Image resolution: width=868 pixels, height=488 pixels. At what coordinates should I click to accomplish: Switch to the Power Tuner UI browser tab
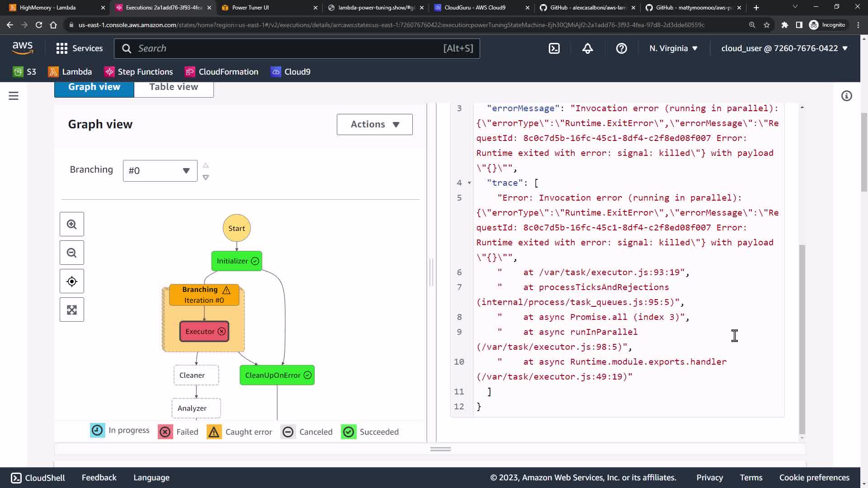click(250, 8)
